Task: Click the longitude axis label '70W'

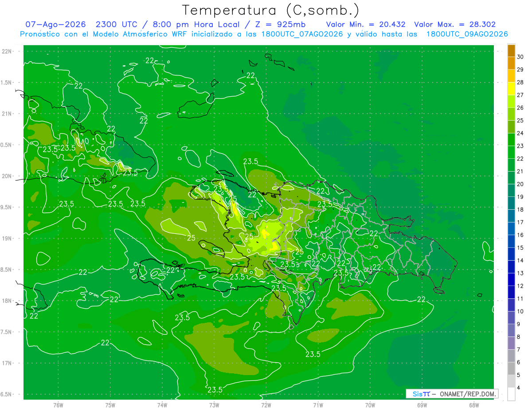Action: click(370, 405)
